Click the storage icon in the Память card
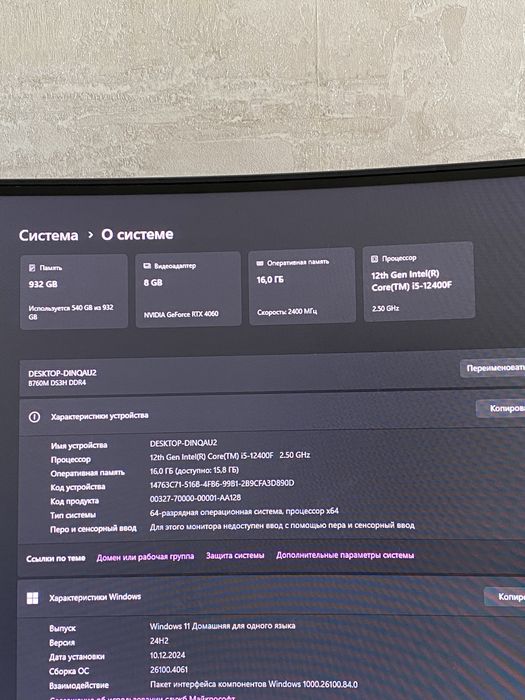The height and width of the screenshot is (700, 525). [32, 268]
